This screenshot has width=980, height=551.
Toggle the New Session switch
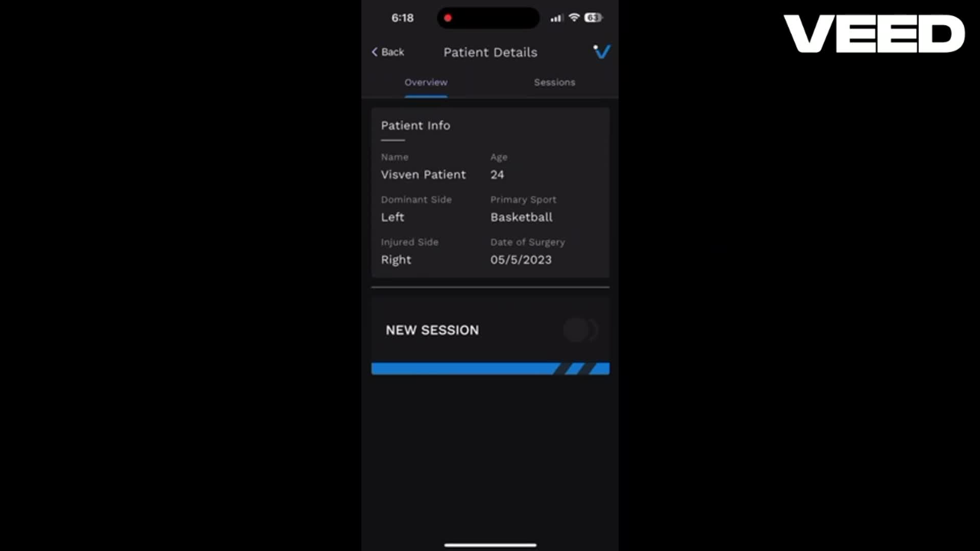click(580, 330)
